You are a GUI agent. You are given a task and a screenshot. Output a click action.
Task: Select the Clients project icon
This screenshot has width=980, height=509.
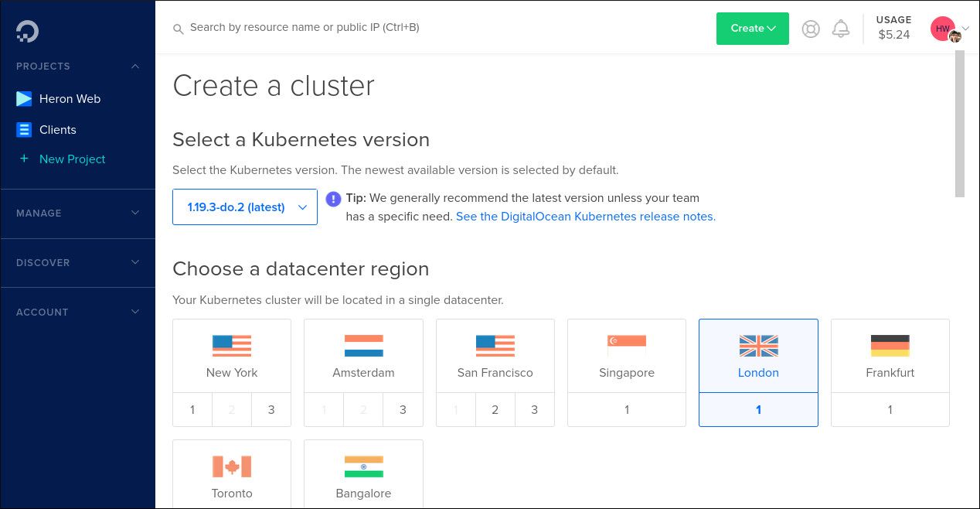point(23,129)
